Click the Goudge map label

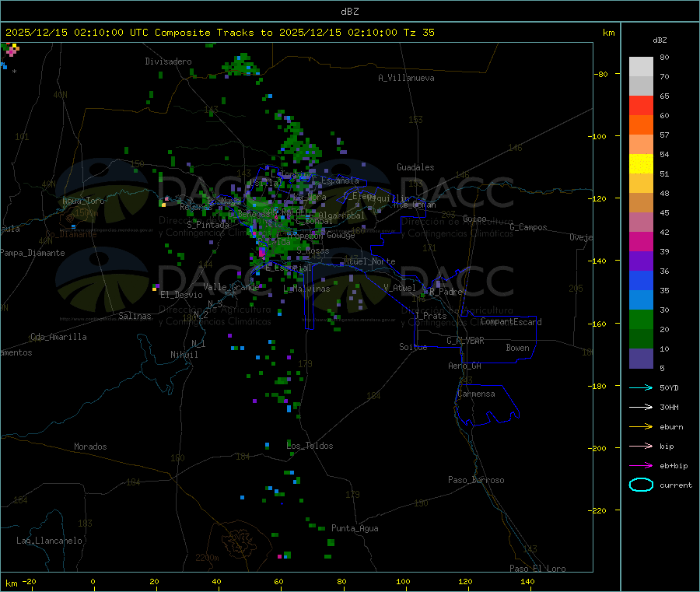(x=341, y=235)
